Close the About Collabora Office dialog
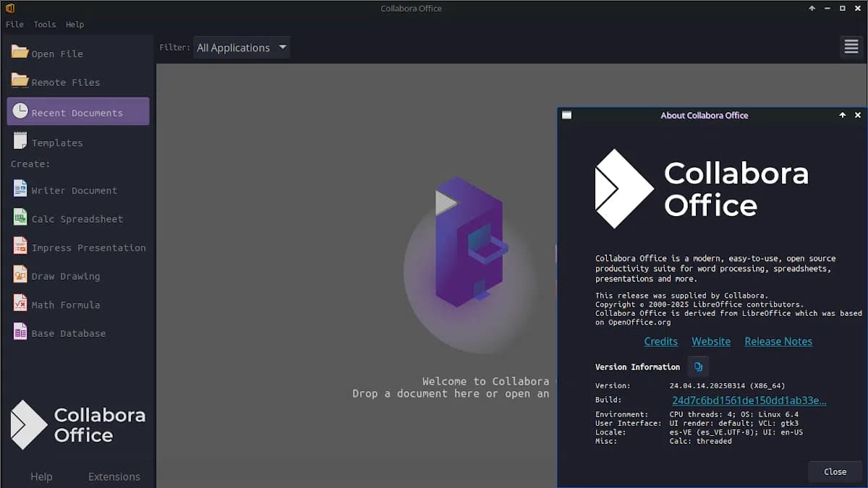Viewport: 868px width, 488px height. (x=835, y=471)
